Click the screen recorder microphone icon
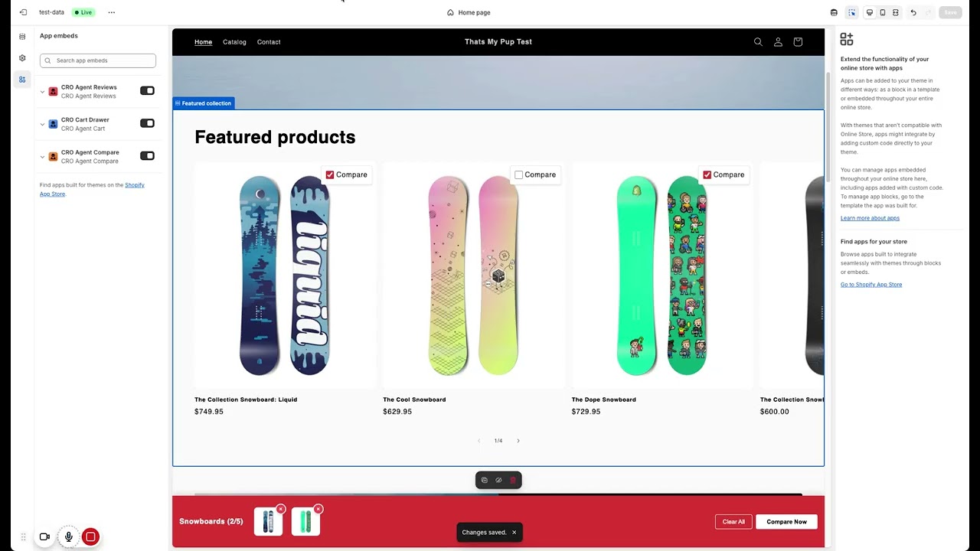The image size is (980, 551). [69, 536]
